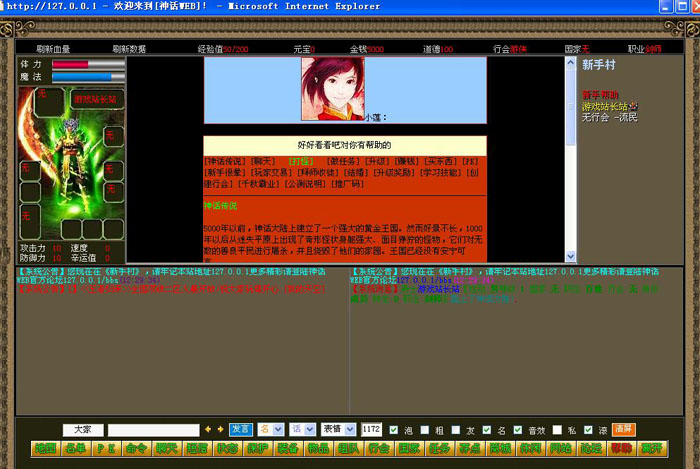Click the 地图 (map) button in bottom toolbar
Image resolution: width=700 pixels, height=469 pixels.
pyautogui.click(x=45, y=449)
